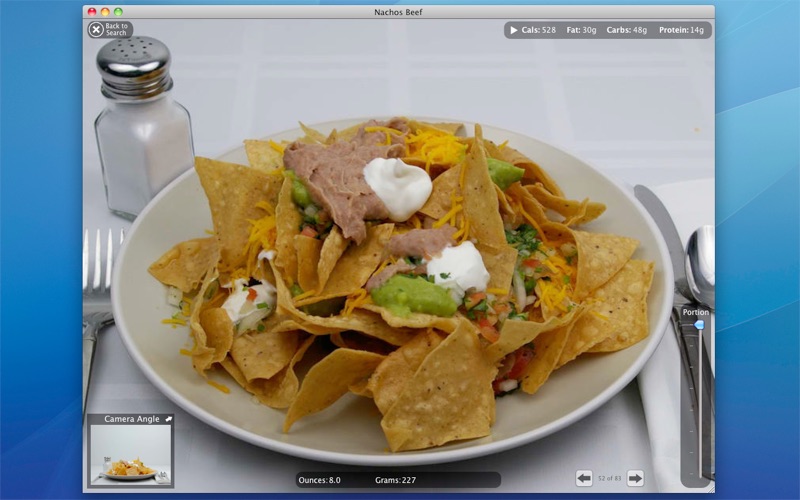Go to the previous photo with left arrow
The image size is (800, 500).
click(584, 478)
